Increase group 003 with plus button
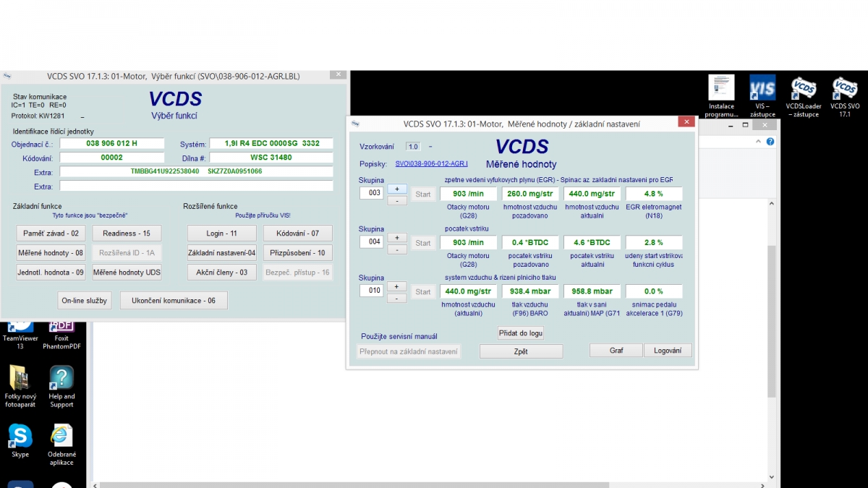This screenshot has width=868, height=488. [396, 189]
